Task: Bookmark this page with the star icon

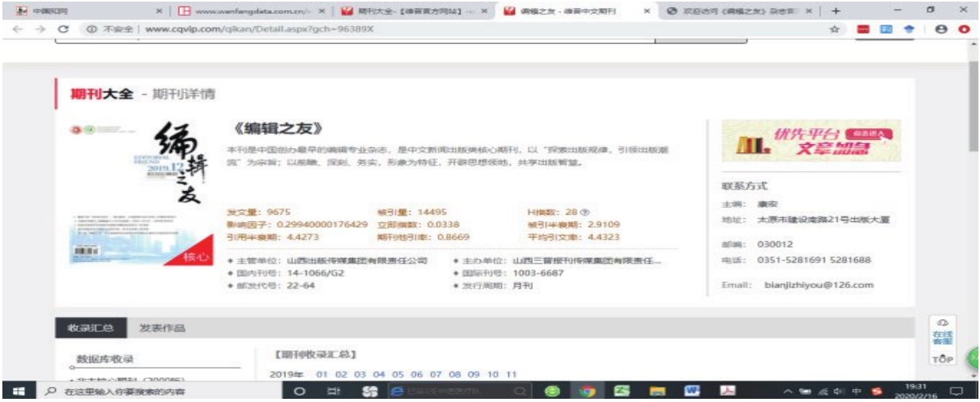Action: point(836,29)
